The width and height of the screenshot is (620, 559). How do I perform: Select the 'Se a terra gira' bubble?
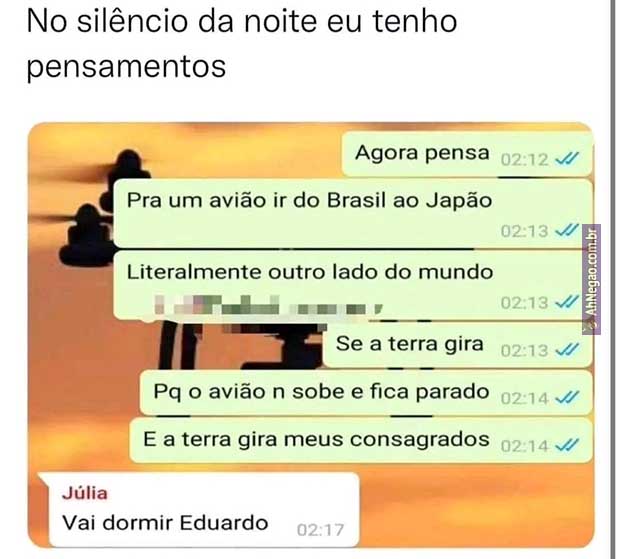click(x=457, y=346)
